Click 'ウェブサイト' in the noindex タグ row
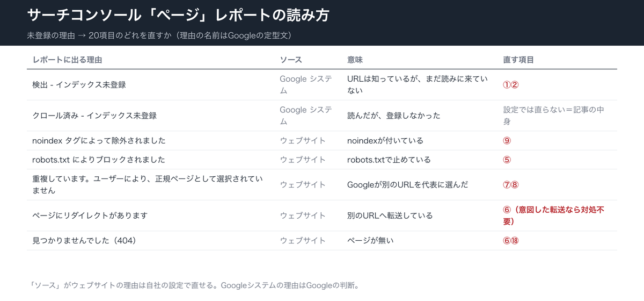The height and width of the screenshot is (301, 644). click(x=303, y=141)
